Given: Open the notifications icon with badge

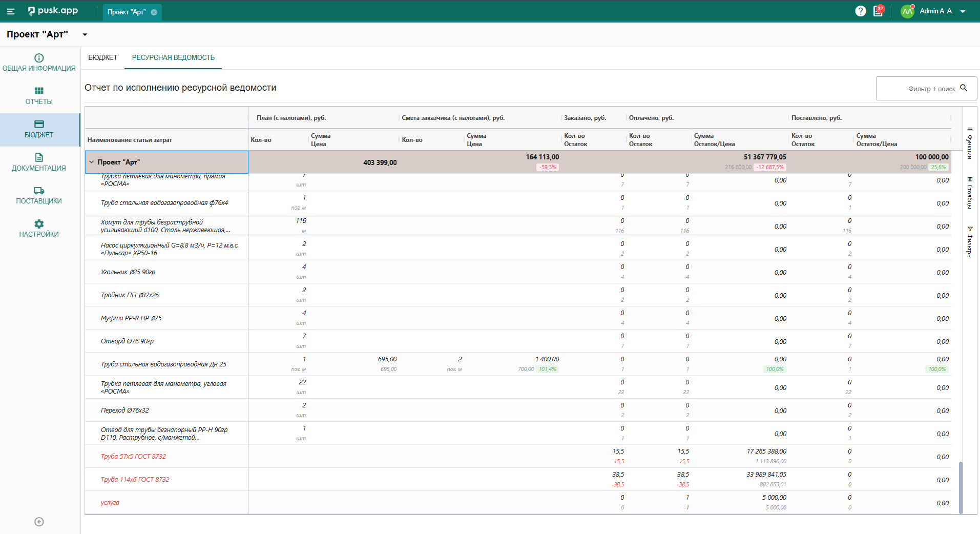Looking at the screenshot, I should tap(878, 11).
